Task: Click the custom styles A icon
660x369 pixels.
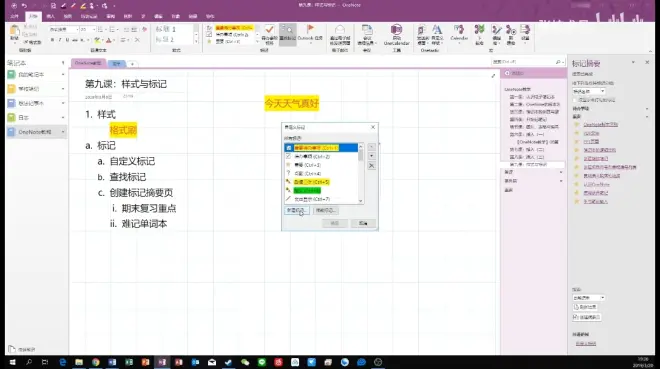Action: coord(437,35)
